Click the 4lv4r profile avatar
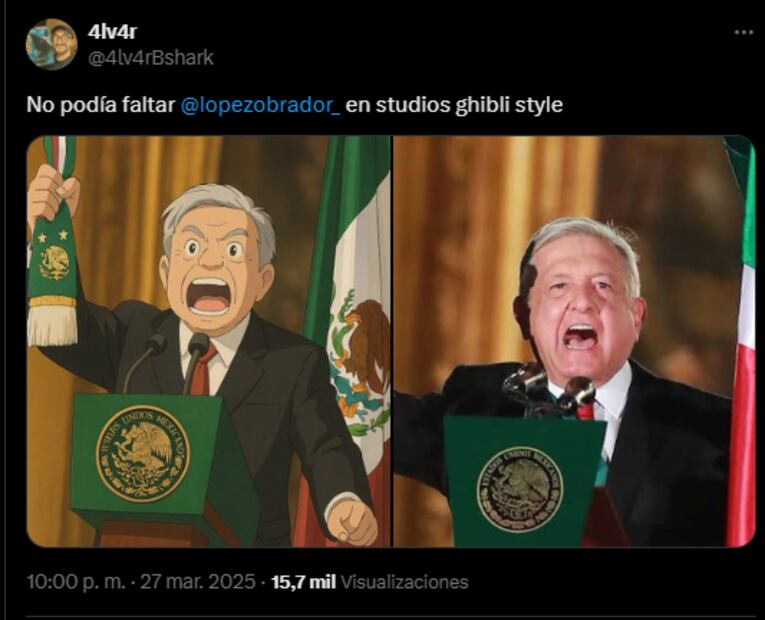Viewport: 765px width, 620px height. point(51,44)
